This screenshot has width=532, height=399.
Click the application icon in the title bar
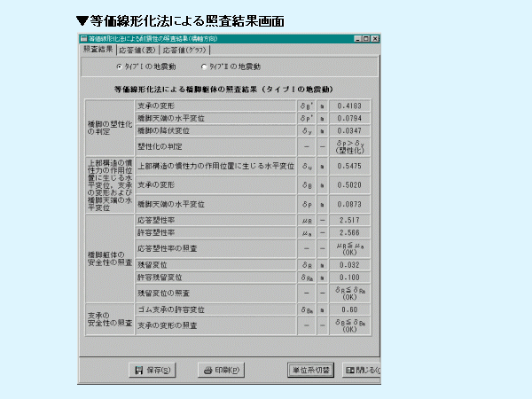[83, 39]
